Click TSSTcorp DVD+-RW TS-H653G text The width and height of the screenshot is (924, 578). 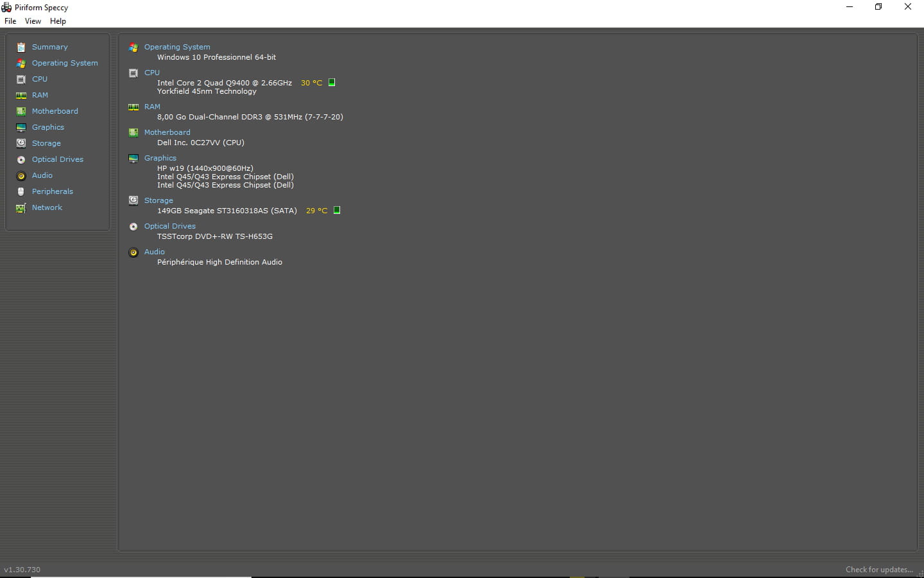(x=215, y=236)
